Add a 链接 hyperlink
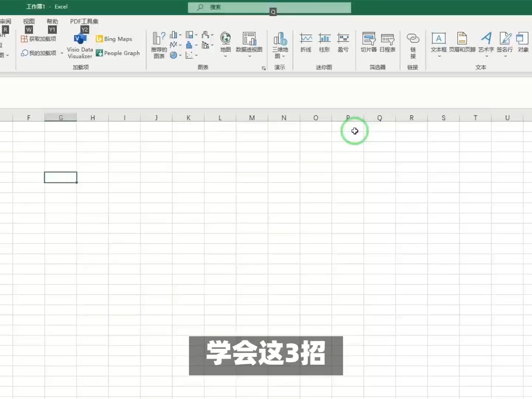Screen dimensions: 532x399 413,44
